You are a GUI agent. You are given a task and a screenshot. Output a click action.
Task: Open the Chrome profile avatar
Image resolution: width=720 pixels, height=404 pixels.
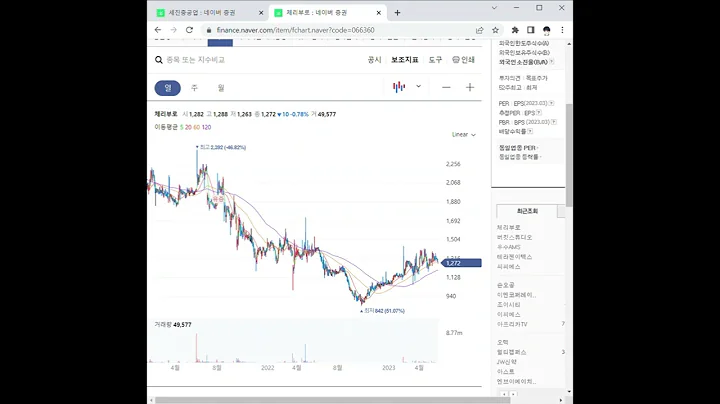[546, 30]
